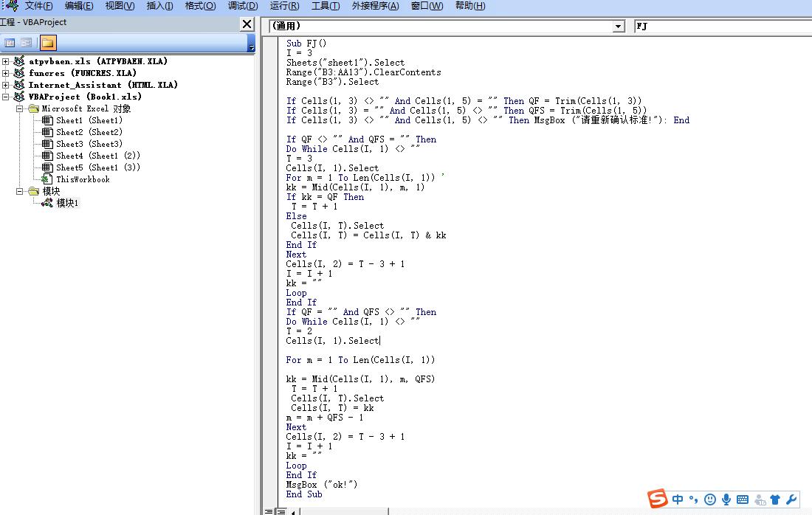The width and height of the screenshot is (812, 515).
Task: Select funcres (FUNCRES.XLA) project
Action: [x=83, y=73]
